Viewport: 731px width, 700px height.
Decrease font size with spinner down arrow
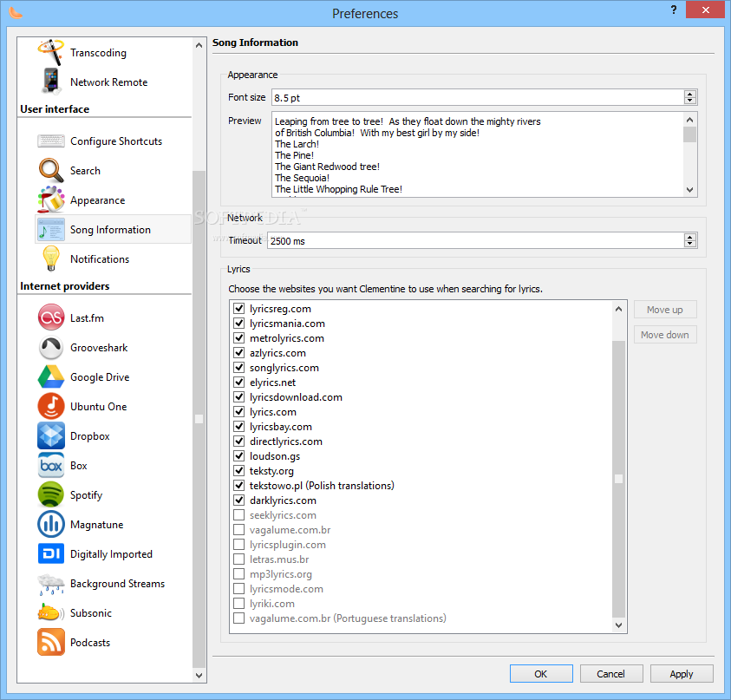point(690,101)
